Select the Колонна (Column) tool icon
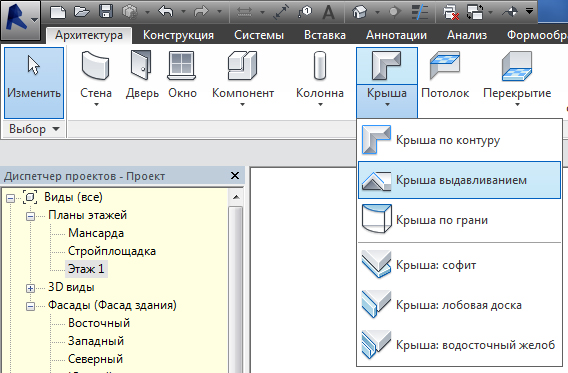The image size is (568, 373). (x=320, y=66)
